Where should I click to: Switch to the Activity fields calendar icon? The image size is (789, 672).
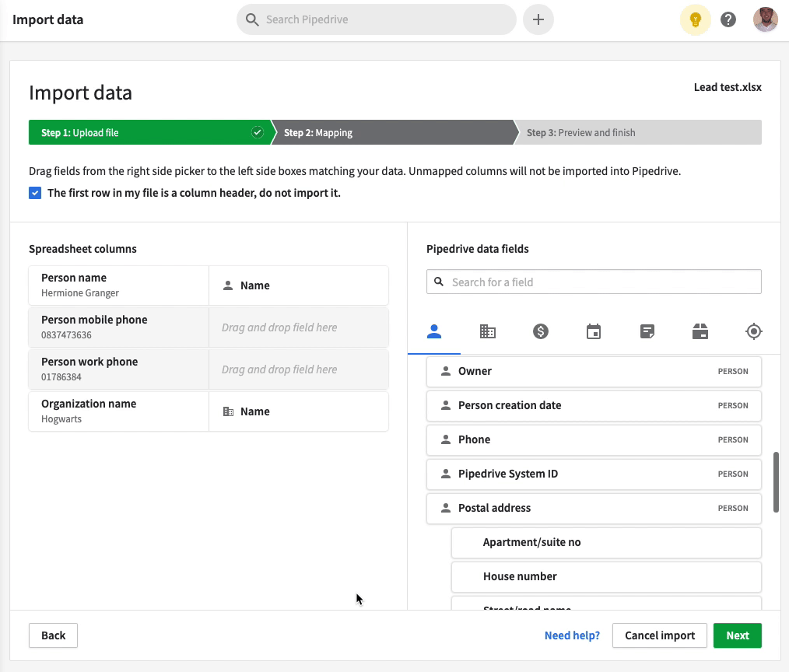594,331
